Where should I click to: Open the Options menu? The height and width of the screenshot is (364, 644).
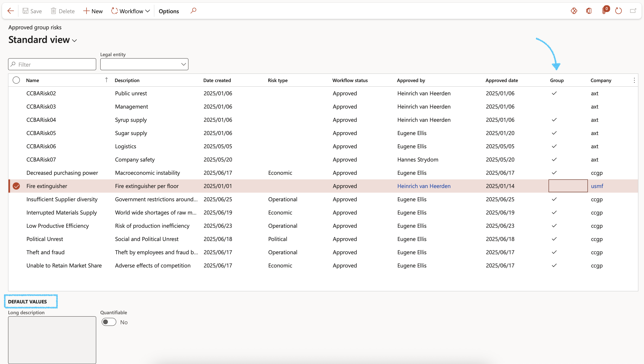tap(169, 11)
